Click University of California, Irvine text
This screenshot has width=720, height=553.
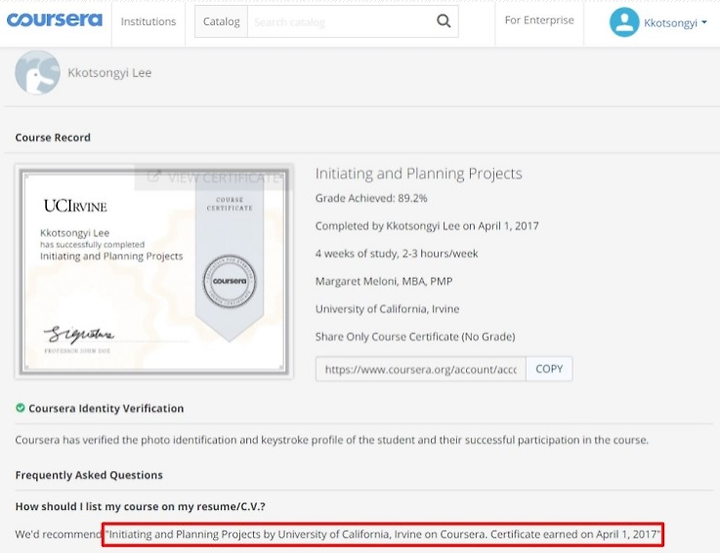387,309
